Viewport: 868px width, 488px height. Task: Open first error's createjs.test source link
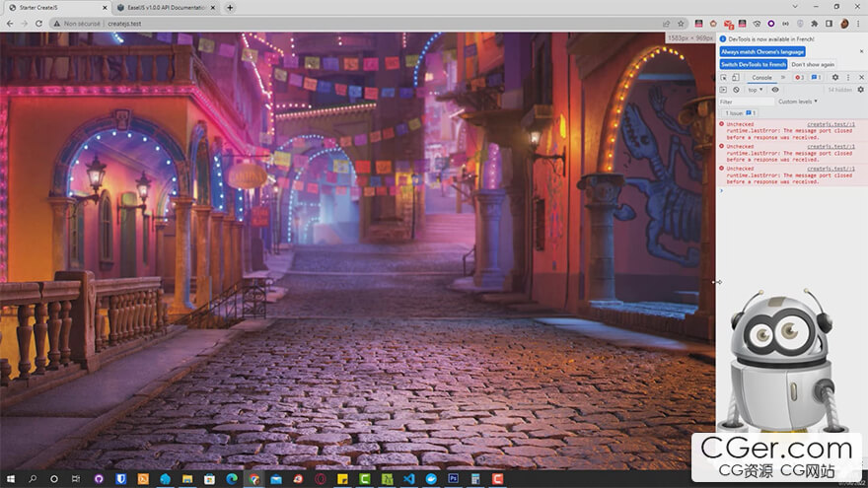point(831,124)
